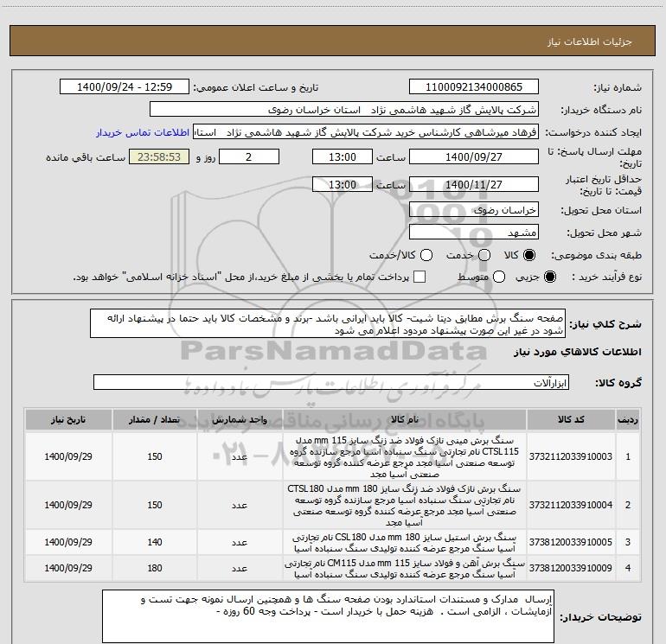Click the delivery city field مشهد
The width and height of the screenshot is (666, 644).
point(474,233)
